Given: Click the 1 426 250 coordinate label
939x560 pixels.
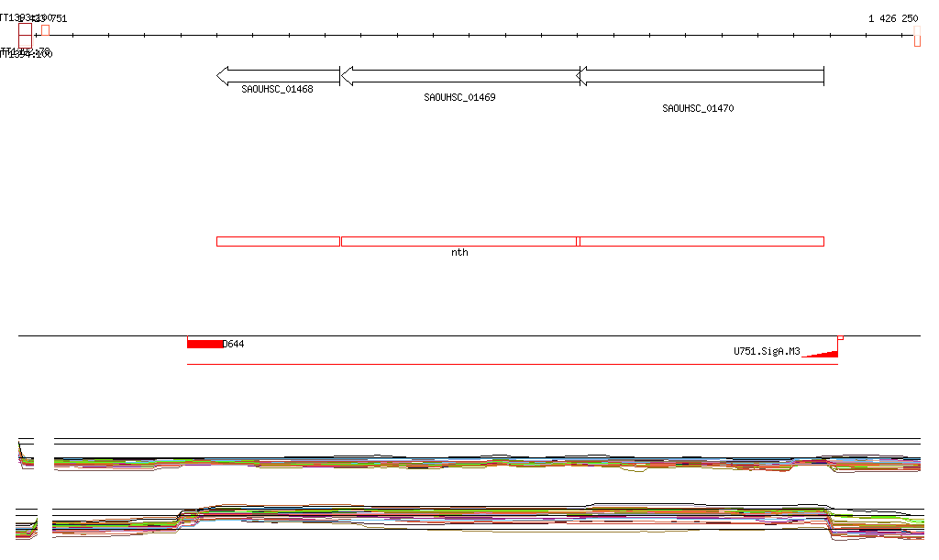Looking at the screenshot, I should [x=893, y=18].
